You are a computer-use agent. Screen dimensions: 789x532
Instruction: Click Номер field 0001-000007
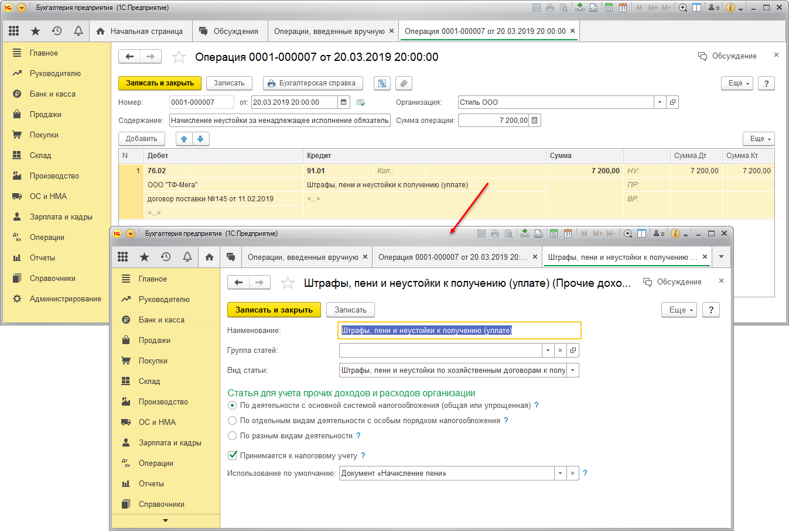[201, 102]
